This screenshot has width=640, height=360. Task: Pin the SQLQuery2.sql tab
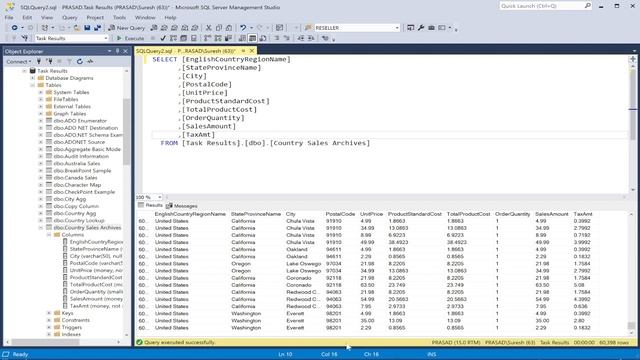coord(243,51)
